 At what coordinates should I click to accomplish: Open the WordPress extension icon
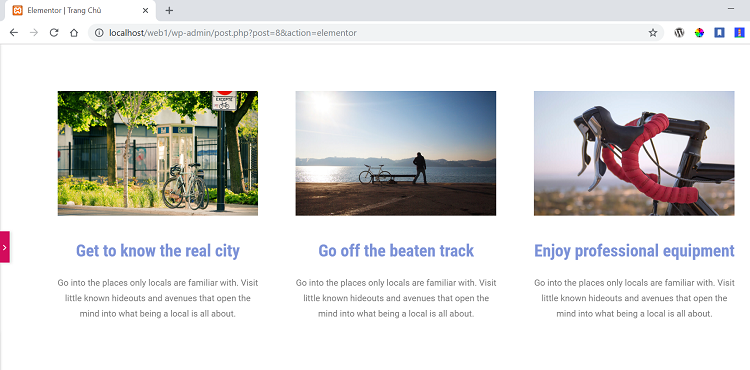679,33
